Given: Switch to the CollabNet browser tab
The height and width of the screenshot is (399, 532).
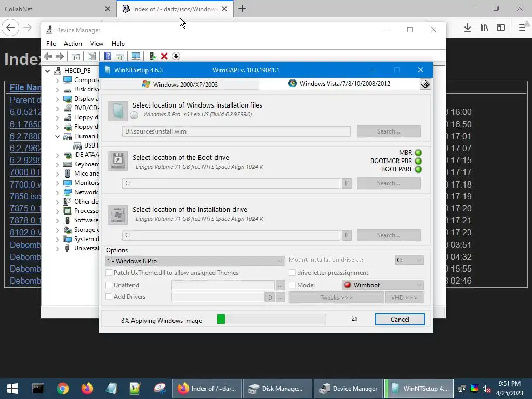Looking at the screenshot, I should tap(57, 9).
